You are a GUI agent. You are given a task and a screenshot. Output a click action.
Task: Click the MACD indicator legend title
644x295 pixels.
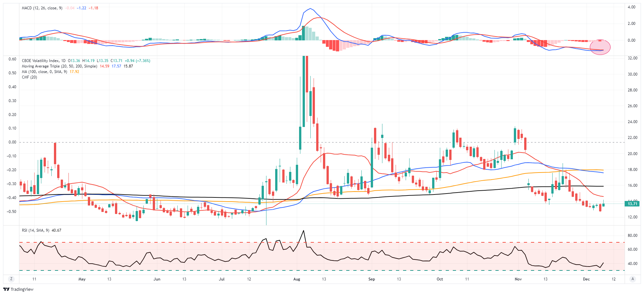(42, 8)
